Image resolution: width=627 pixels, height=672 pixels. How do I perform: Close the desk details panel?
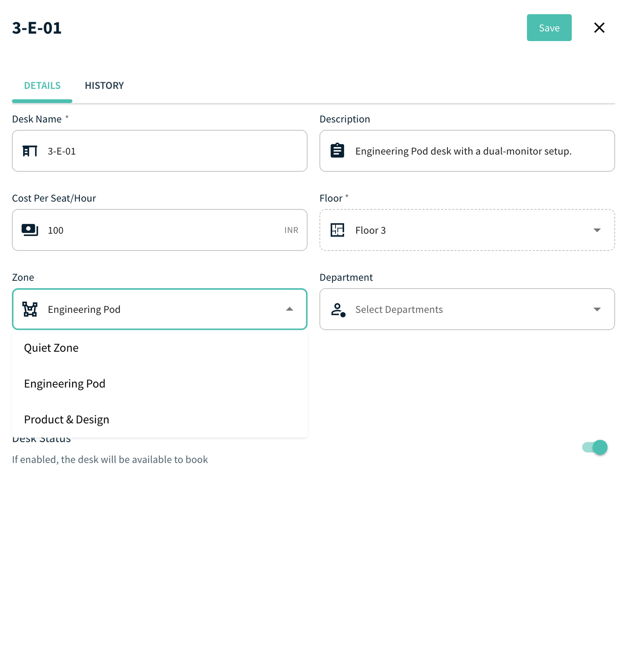[599, 28]
